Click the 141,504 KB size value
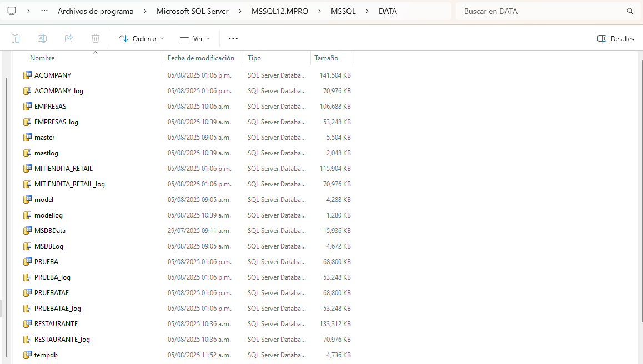Screen dimensions: 643x364 [335, 75]
